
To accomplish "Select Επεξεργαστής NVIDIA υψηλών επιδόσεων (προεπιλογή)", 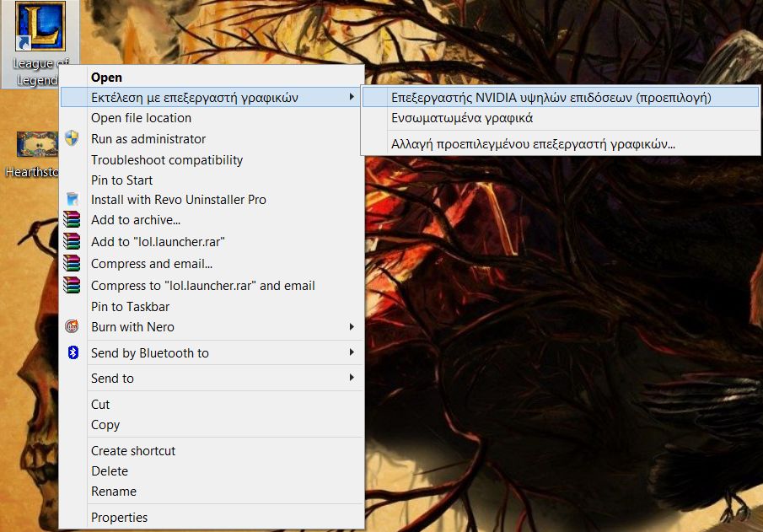I will pyautogui.click(x=561, y=97).
